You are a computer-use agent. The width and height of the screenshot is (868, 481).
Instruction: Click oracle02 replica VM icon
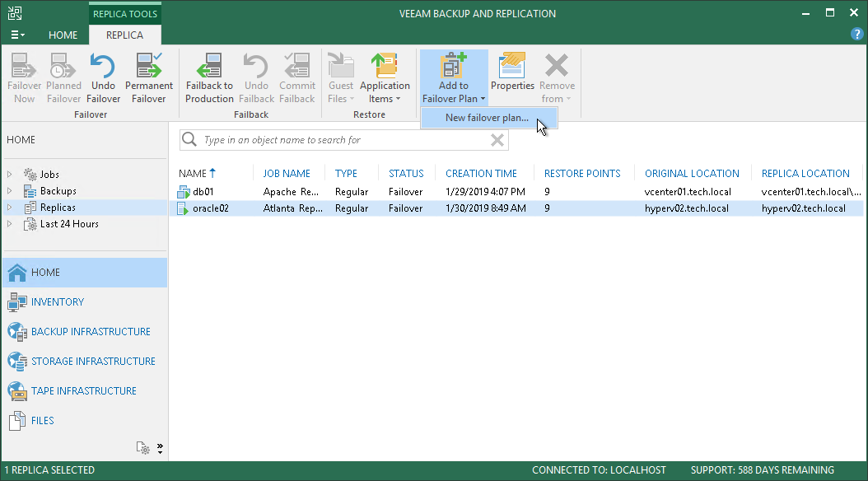coord(183,208)
